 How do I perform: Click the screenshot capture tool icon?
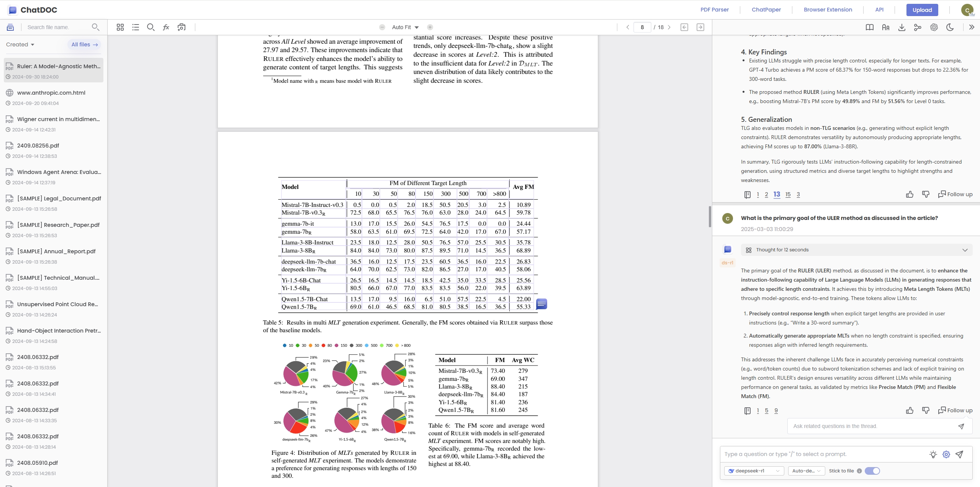click(x=182, y=27)
